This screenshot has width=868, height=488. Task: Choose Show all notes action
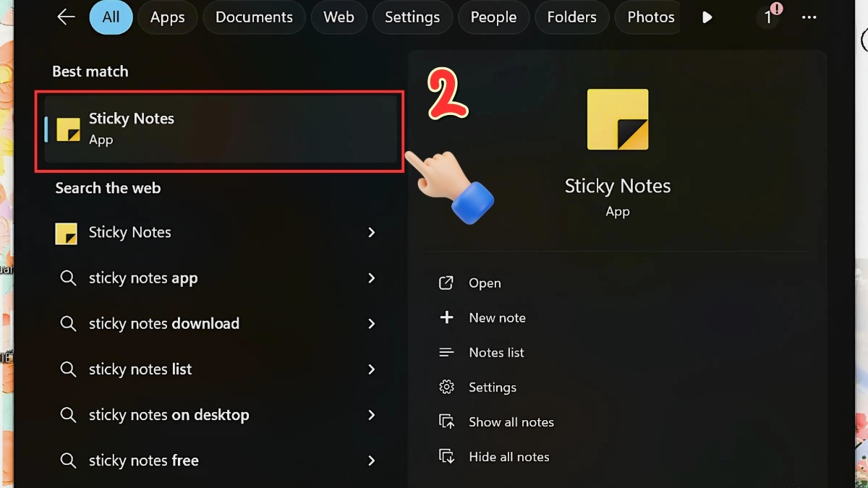tap(511, 422)
